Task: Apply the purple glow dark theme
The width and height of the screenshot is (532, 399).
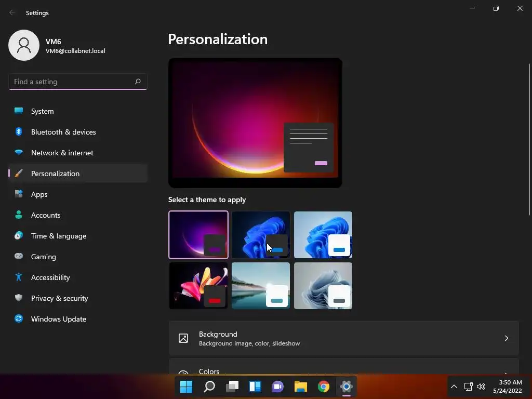Action: tap(198, 235)
